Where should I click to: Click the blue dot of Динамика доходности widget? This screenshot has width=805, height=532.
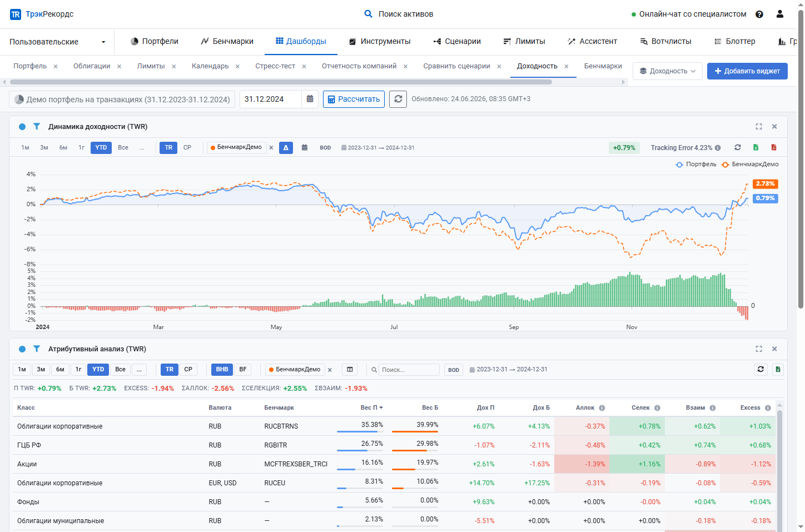click(22, 127)
